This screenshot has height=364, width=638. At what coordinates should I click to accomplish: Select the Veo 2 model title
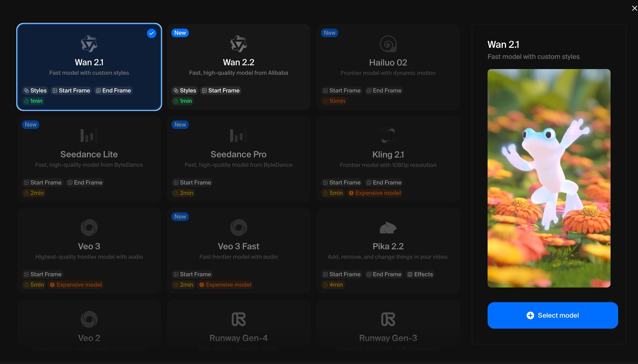(89, 338)
